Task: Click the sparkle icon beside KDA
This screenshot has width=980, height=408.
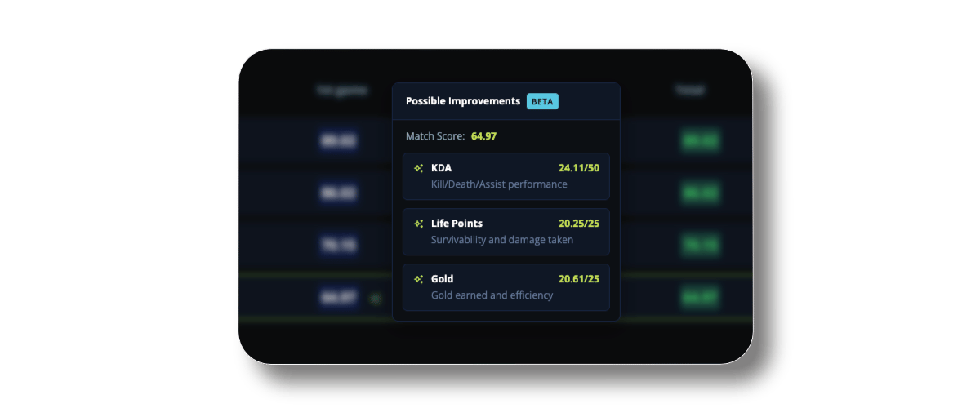Action: (x=418, y=168)
